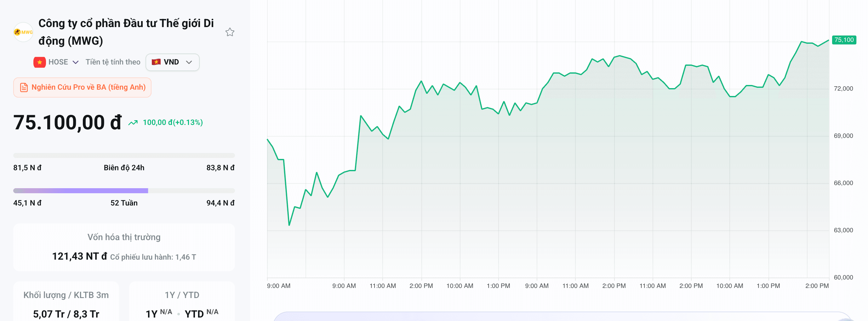Click the price change 100,00 đ(+0.13%)

tap(173, 122)
